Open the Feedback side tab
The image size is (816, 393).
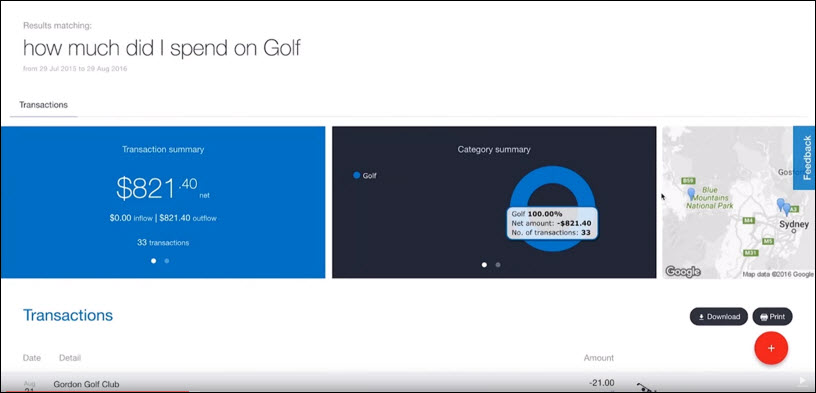pyautogui.click(x=805, y=158)
